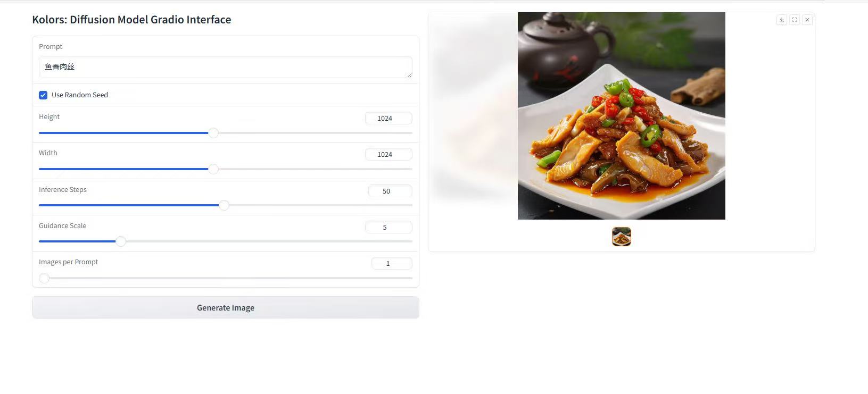Click the Inference Steps slider handle
Viewport: 868px width, 394px height.
click(x=224, y=205)
